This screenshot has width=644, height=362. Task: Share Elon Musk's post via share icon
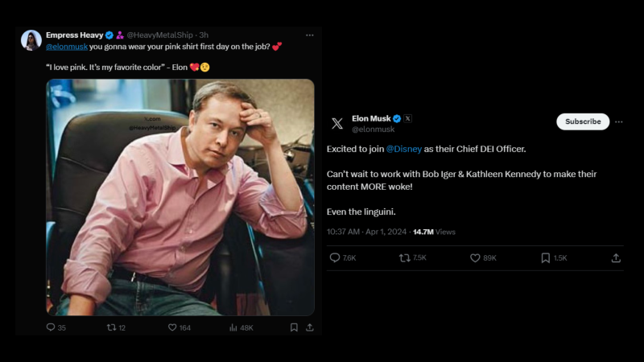[616, 257]
